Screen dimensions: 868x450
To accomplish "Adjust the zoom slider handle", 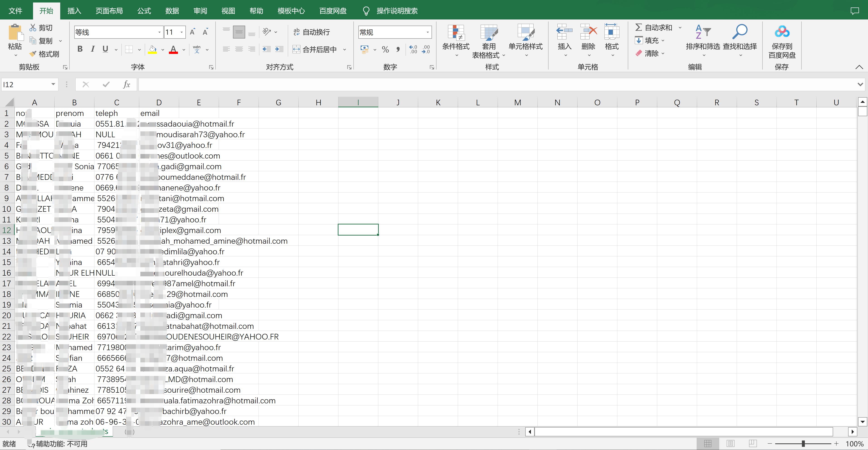I will [803, 444].
